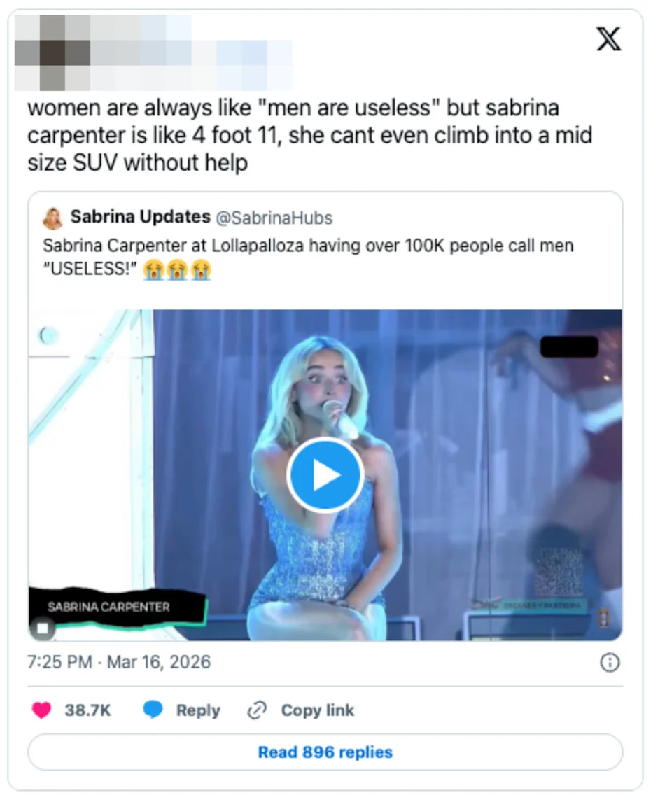The width and height of the screenshot is (672, 802).
Task: Play the Sabrina Carpenter video
Action: (325, 474)
